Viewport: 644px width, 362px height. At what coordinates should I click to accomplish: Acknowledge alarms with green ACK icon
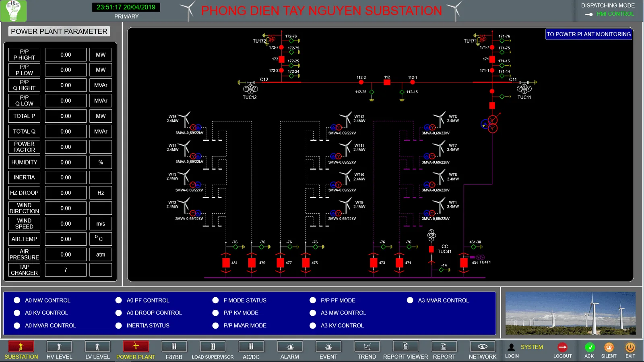click(x=590, y=347)
